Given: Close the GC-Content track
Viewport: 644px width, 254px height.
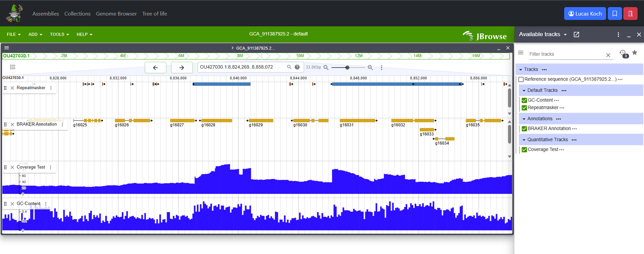Looking at the screenshot, I should (x=13, y=204).
